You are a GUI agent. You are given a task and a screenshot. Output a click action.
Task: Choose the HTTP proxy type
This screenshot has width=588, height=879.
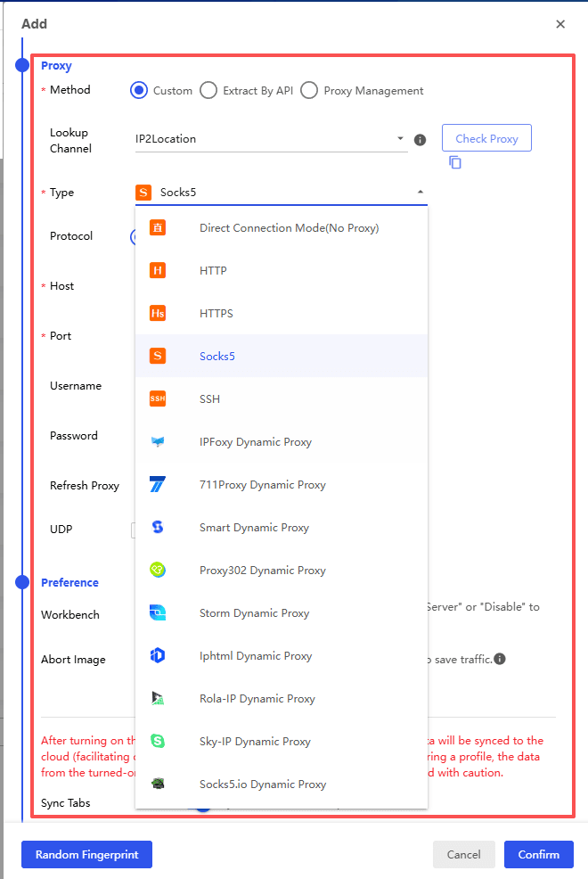282,270
